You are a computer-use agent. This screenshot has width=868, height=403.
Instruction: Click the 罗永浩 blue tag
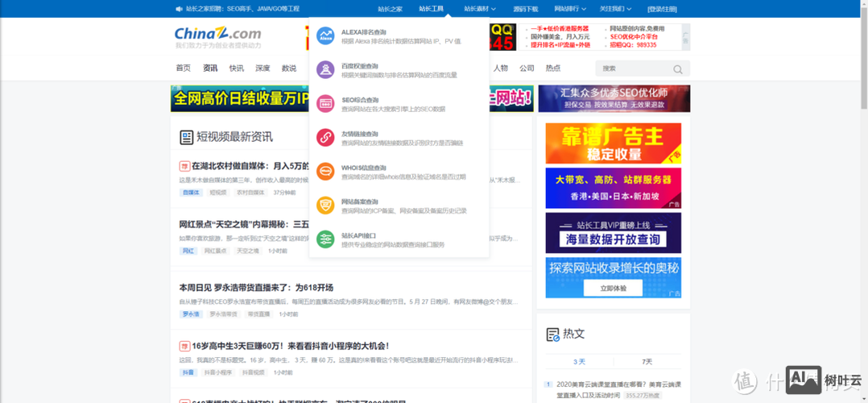point(190,314)
